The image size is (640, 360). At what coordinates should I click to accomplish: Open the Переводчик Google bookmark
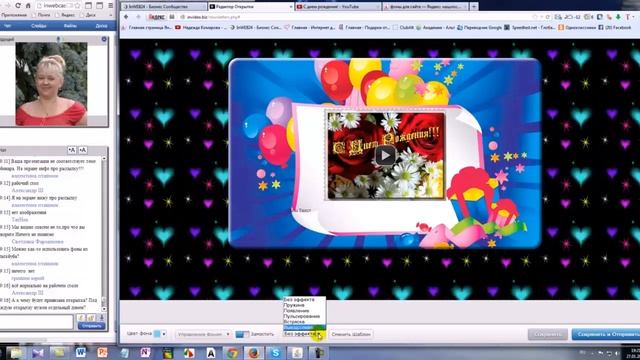480,27
